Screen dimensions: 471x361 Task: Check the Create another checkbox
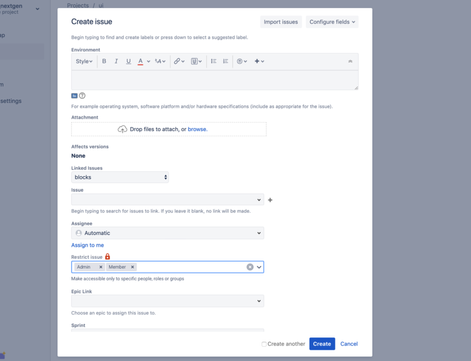264,344
